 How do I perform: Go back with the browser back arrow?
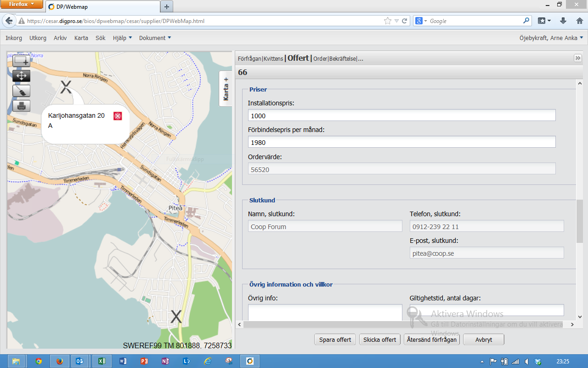(9, 21)
